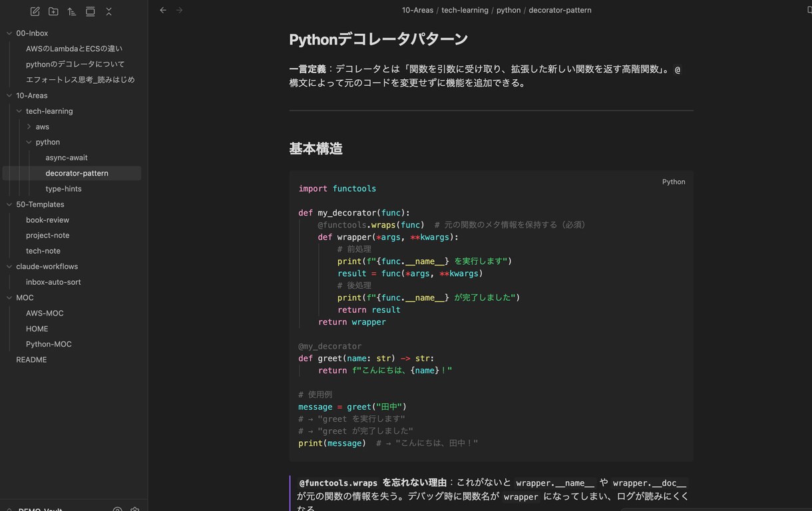
Task: Click the '@my_decorator' code line
Action: (330, 346)
